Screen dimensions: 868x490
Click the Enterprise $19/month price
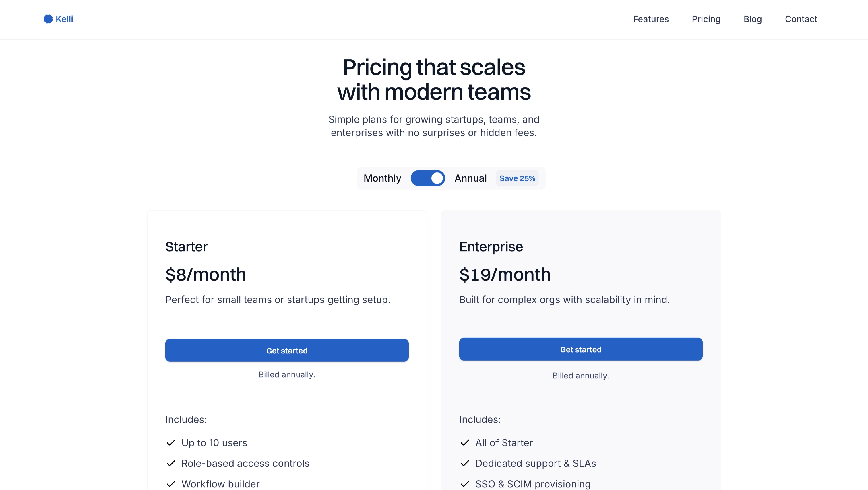point(504,275)
